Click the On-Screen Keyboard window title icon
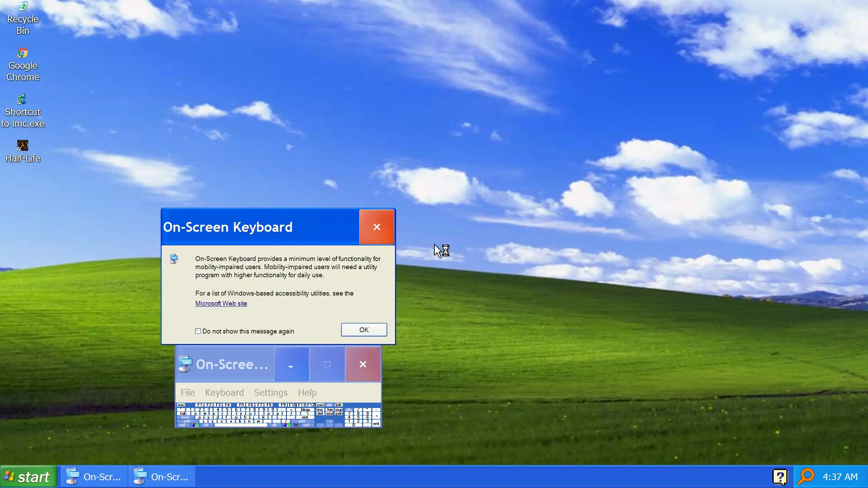 [185, 364]
